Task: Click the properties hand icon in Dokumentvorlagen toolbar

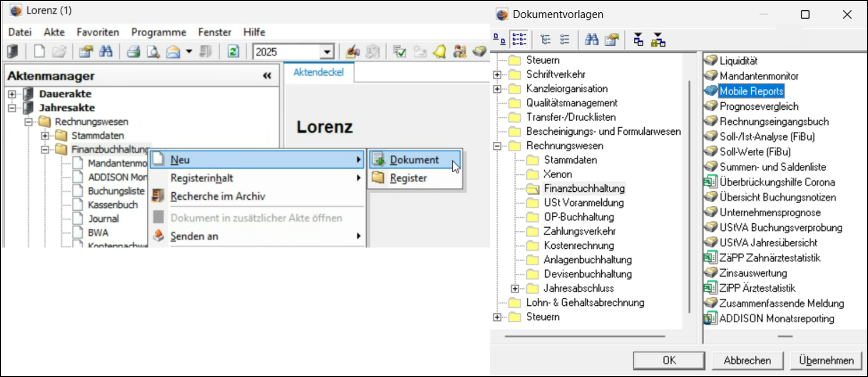Action: pyautogui.click(x=612, y=39)
